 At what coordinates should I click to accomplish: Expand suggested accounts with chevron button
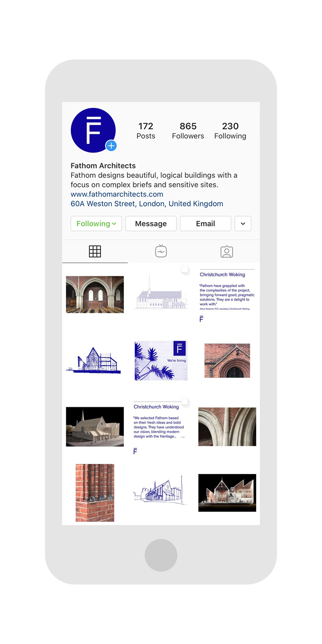[243, 224]
